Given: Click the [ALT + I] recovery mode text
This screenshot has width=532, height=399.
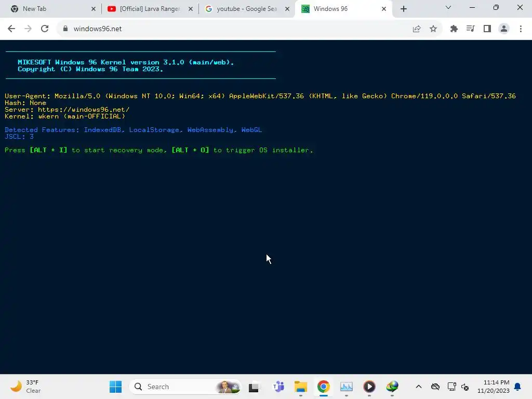Looking at the screenshot, I should pos(48,150).
